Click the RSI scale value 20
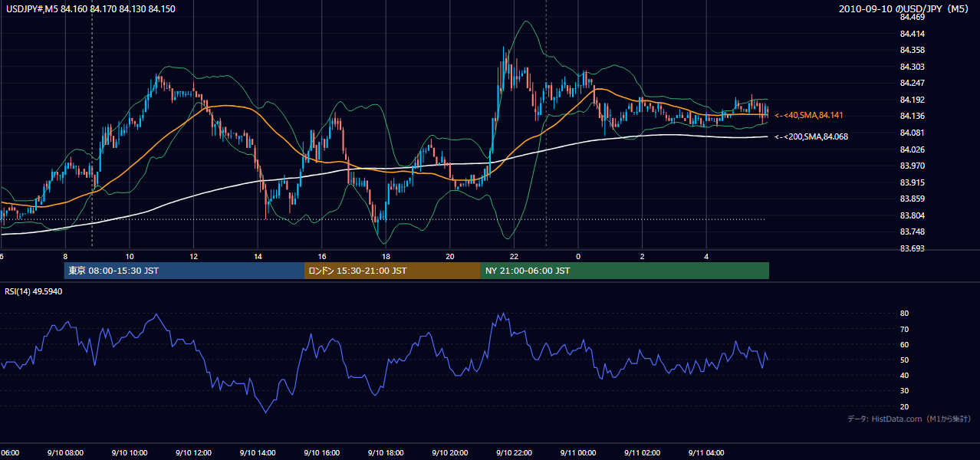Viewport: 980px width, 460px height. pyautogui.click(x=904, y=406)
